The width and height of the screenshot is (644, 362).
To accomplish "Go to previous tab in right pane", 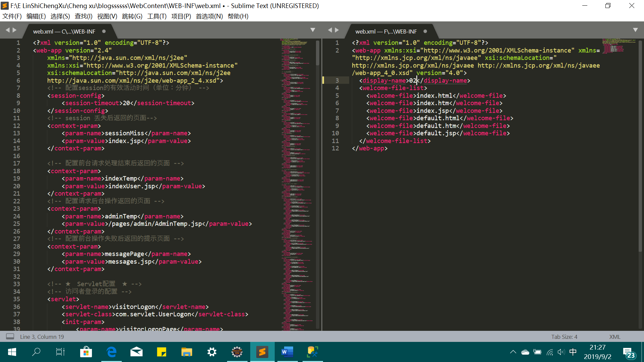I will click(330, 30).
